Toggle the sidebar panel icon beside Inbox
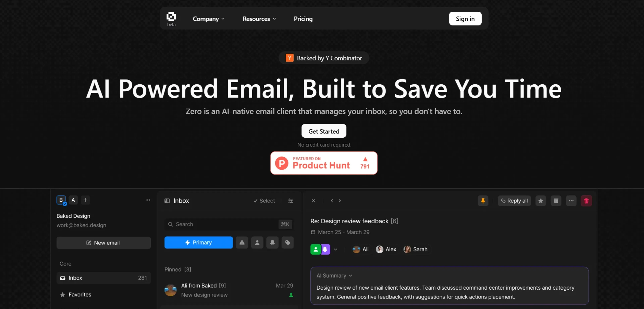Image resolution: width=644 pixels, height=309 pixels. point(167,201)
